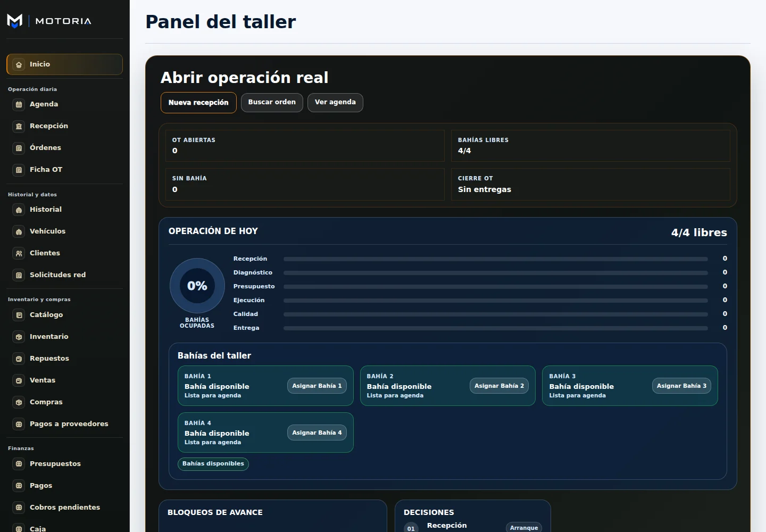Click the Calidad progress bar
Image resolution: width=766 pixels, height=532 pixels.
click(x=495, y=314)
